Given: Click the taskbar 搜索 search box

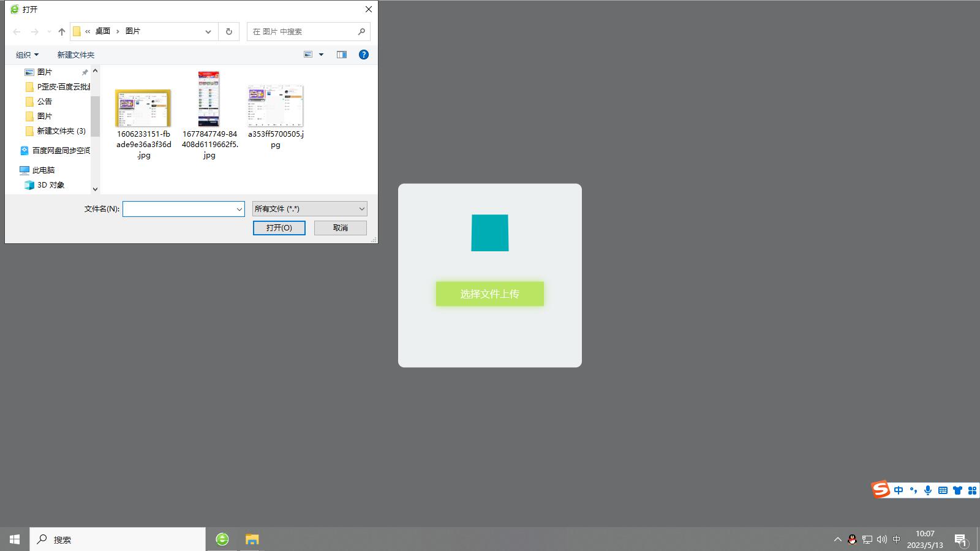Looking at the screenshot, I should 118,539.
